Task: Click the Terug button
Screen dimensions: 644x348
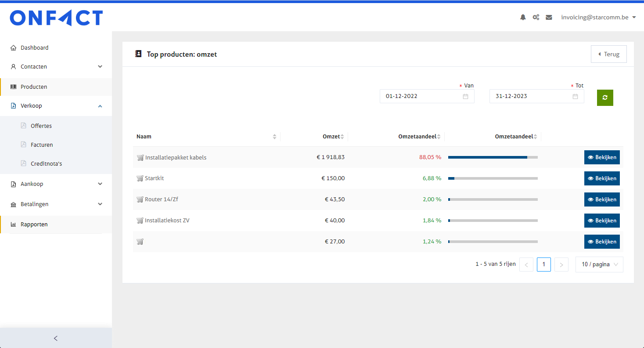Action: [x=608, y=54]
